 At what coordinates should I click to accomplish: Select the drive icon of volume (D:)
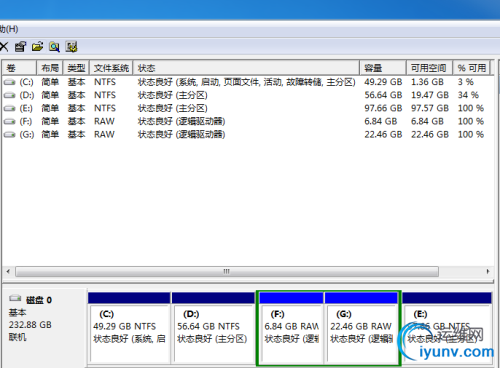(10, 95)
